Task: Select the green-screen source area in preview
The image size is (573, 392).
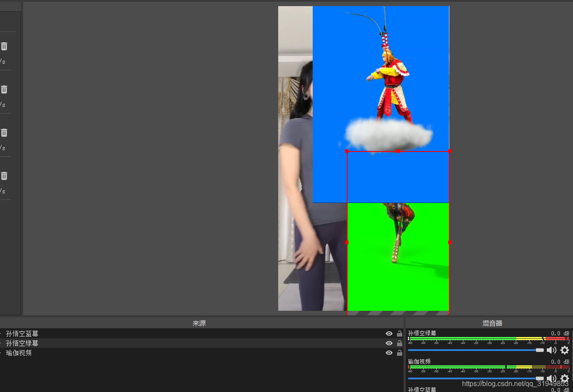Action: pyautogui.click(x=398, y=258)
